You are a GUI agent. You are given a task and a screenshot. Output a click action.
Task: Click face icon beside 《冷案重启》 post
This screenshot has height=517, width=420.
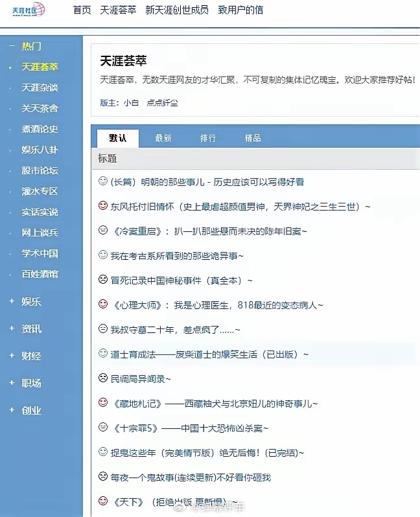coord(103,230)
